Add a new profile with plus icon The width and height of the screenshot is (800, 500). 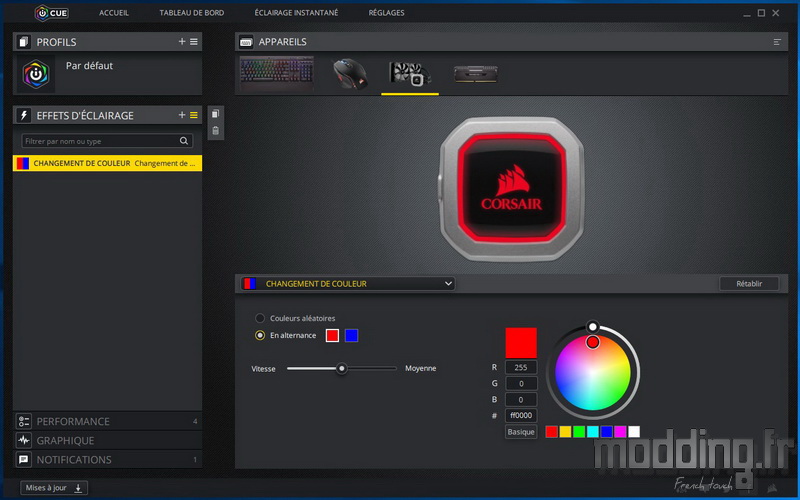[182, 41]
